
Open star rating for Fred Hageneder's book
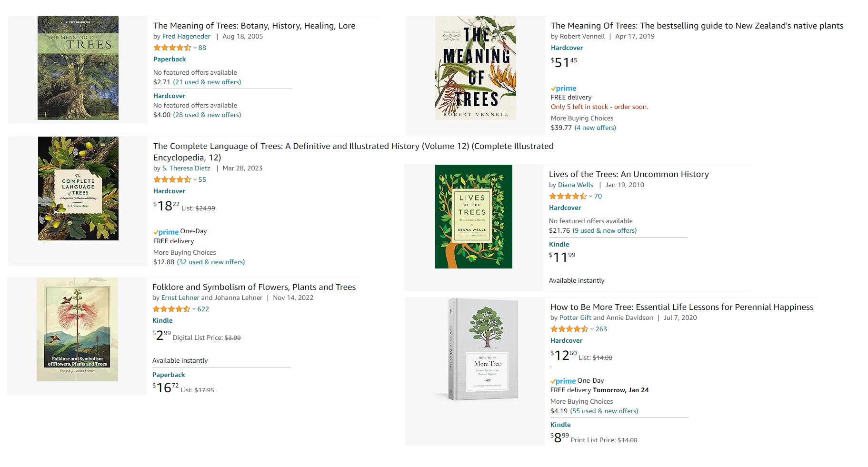point(172,48)
